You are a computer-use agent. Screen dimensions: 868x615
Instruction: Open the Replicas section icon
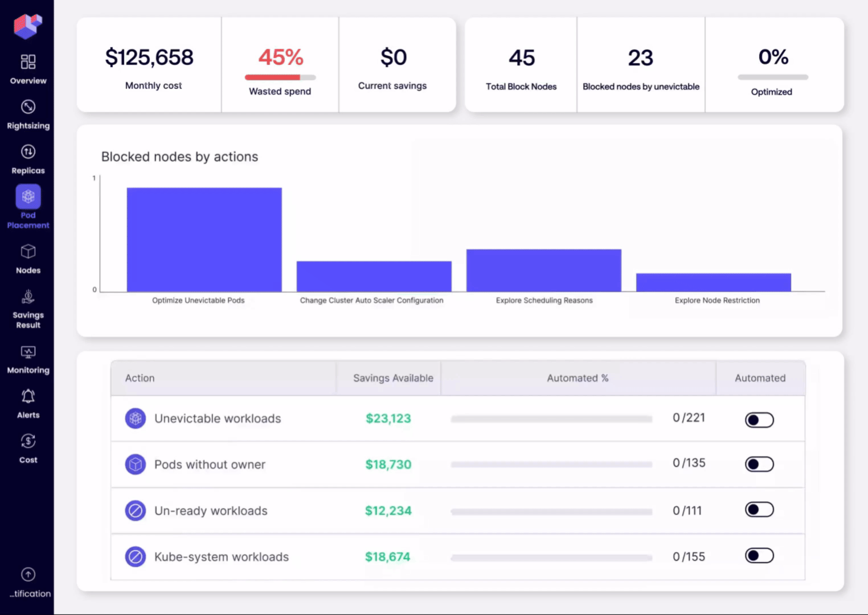pos(28,151)
